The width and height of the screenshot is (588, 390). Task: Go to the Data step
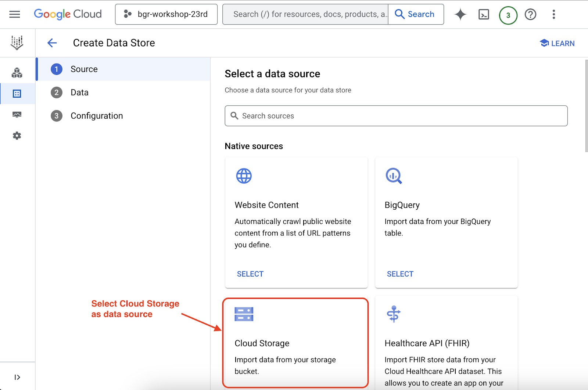79,93
